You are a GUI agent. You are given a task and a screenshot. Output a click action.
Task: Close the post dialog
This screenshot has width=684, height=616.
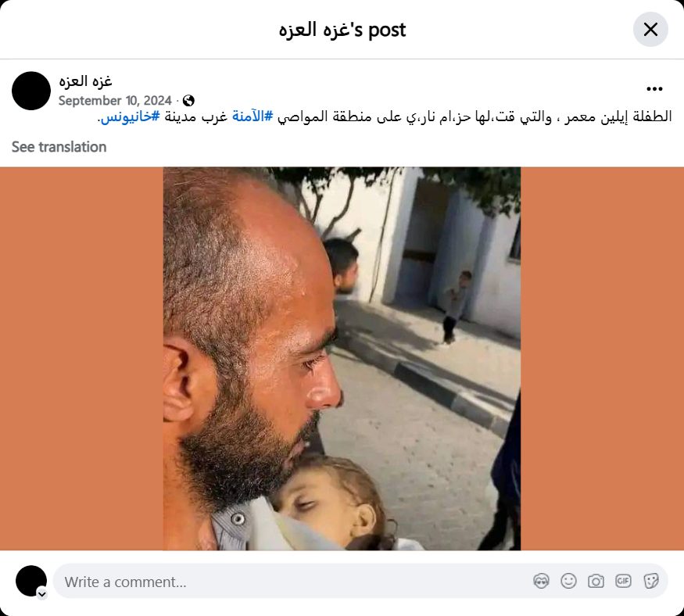coord(650,30)
